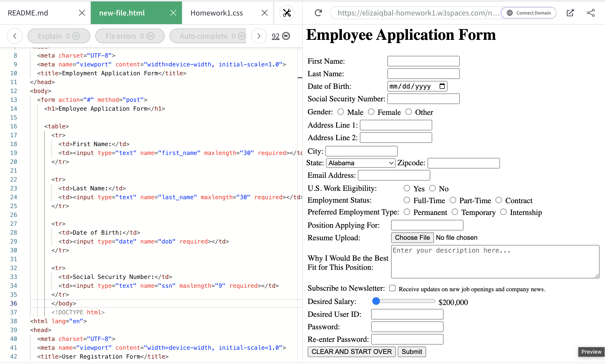Click the Email Address field
The image size is (605, 364).
coord(394,175)
